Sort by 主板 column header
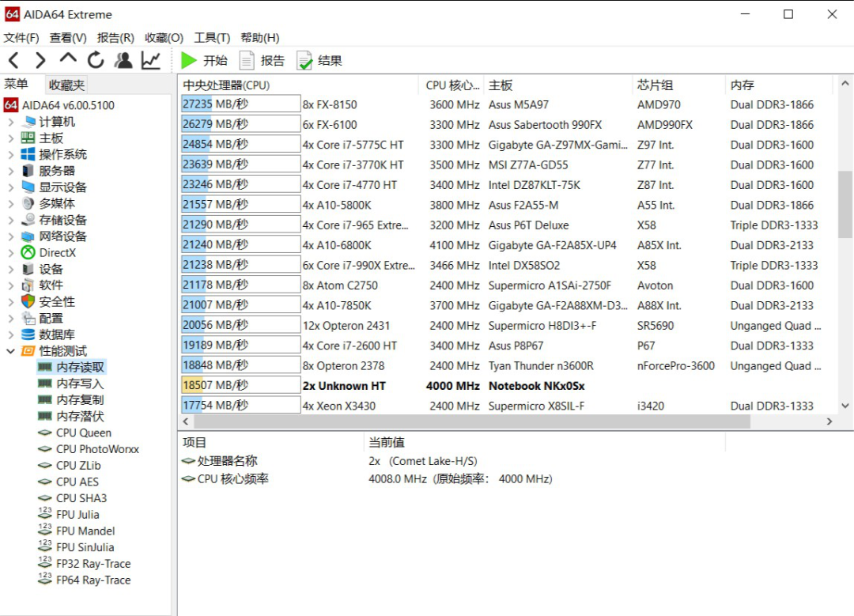This screenshot has height=616, width=854. (x=557, y=85)
